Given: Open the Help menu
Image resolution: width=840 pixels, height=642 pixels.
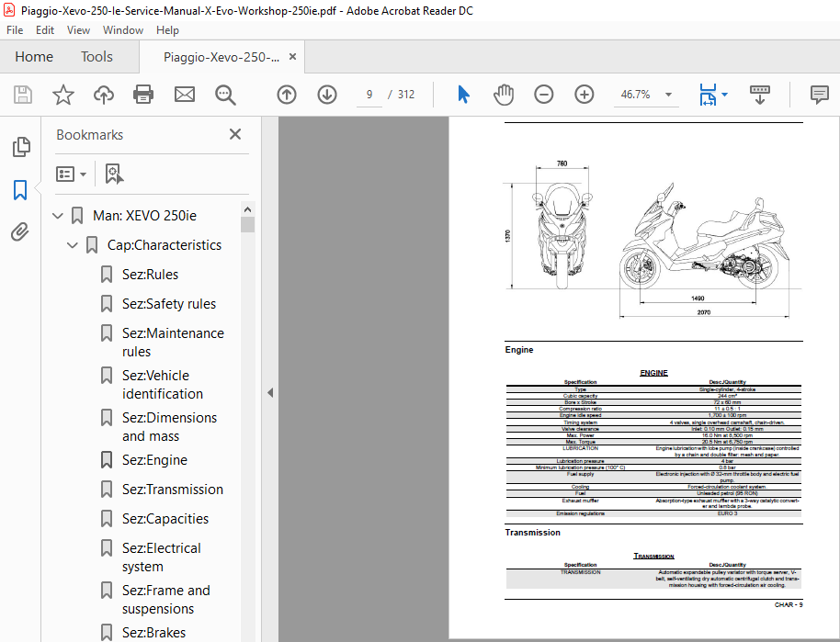Looking at the screenshot, I should [167, 30].
